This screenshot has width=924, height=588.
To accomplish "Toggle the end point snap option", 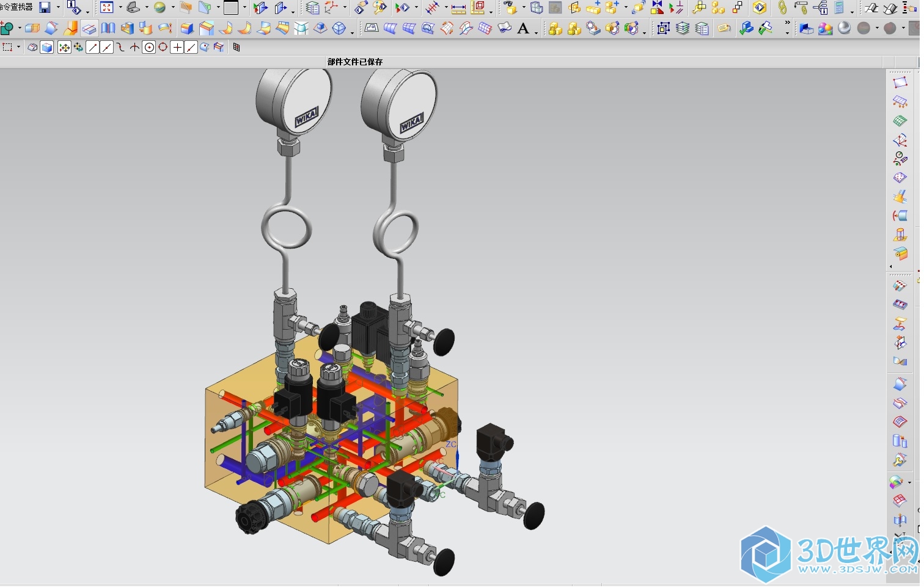I will [x=92, y=48].
